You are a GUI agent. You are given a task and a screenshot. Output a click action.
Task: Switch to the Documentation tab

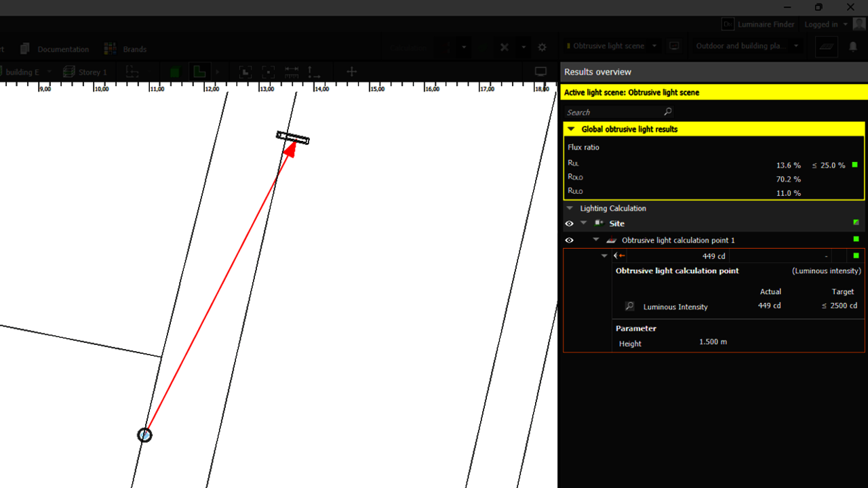tap(63, 49)
